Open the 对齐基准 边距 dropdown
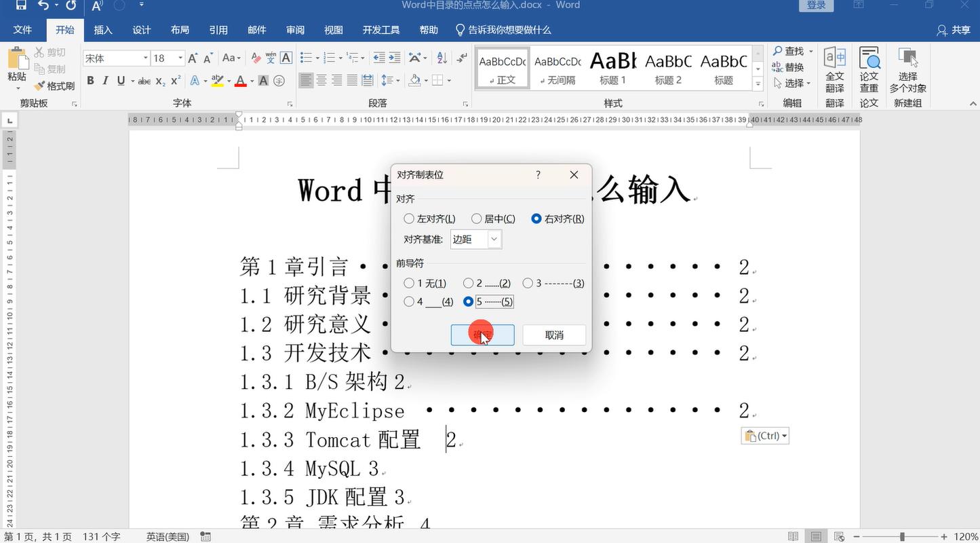The image size is (980, 543). point(494,239)
